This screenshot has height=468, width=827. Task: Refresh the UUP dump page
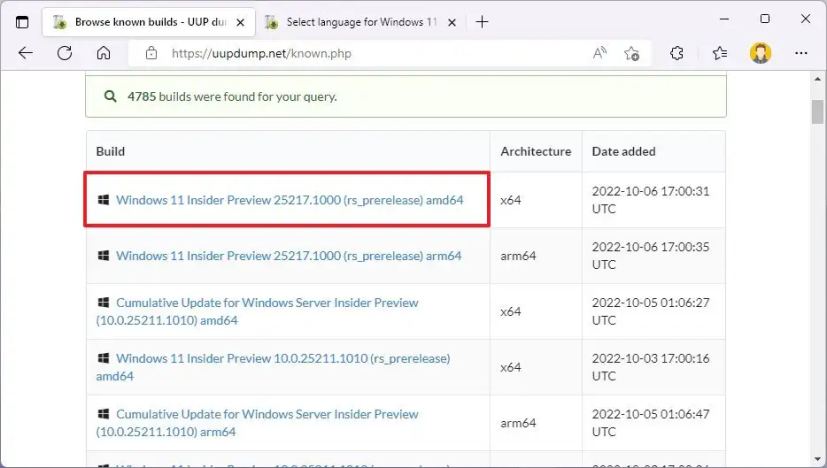pyautogui.click(x=64, y=53)
